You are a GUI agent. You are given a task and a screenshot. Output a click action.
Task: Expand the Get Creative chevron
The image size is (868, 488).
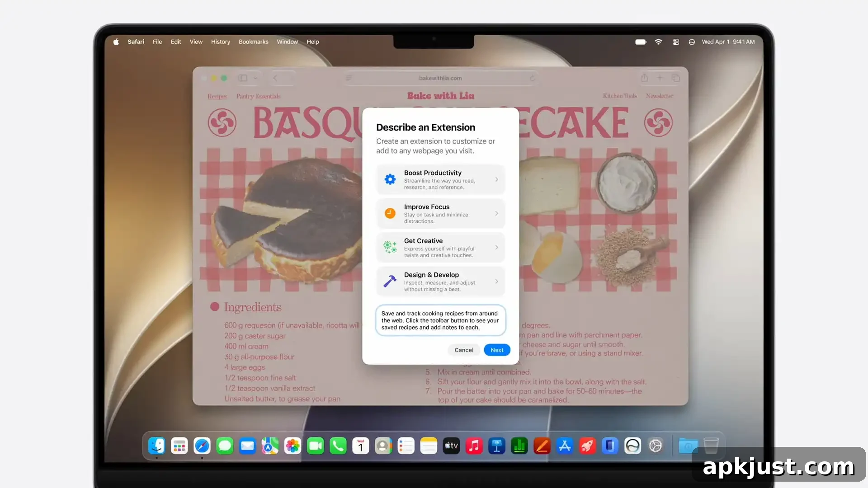[x=496, y=247]
